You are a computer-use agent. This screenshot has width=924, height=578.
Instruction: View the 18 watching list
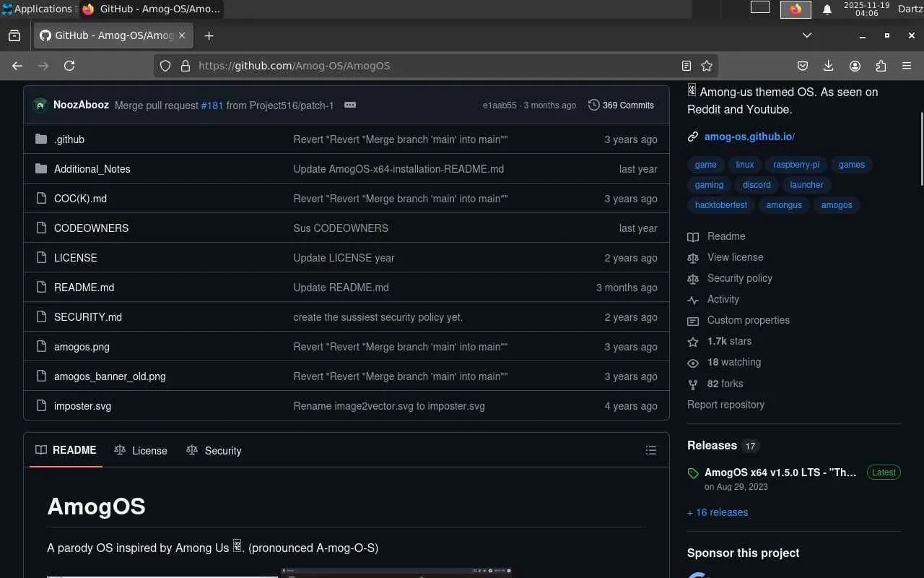[734, 362]
